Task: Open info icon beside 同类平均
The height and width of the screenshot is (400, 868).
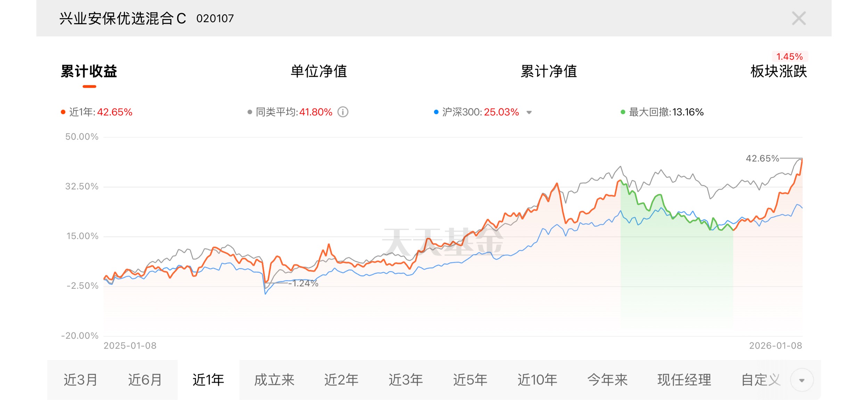Action: tap(343, 112)
